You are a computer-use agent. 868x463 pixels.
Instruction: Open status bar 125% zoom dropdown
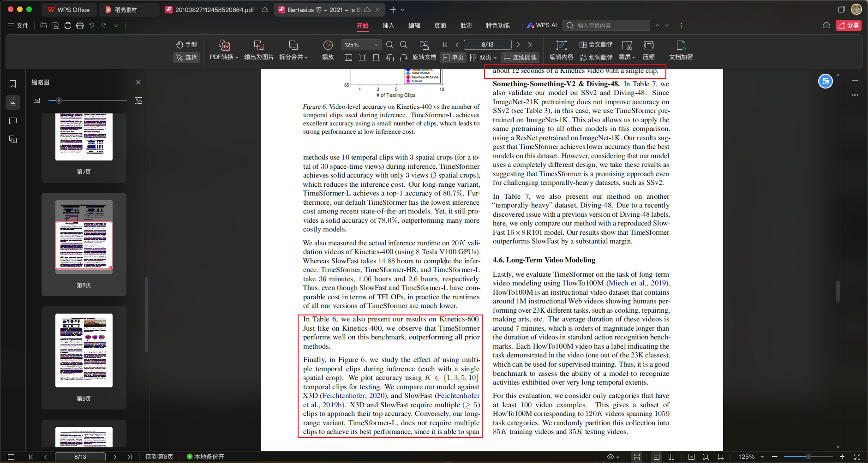point(751,457)
